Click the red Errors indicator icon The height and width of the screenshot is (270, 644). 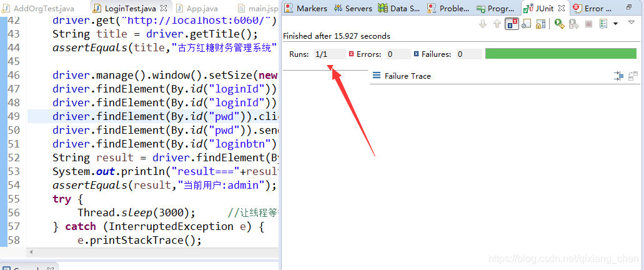click(x=351, y=54)
